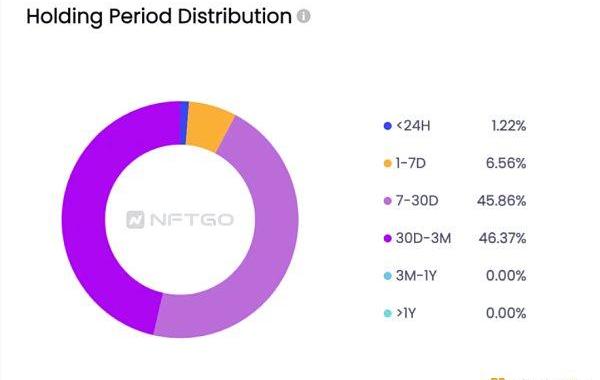The image size is (600, 380).
Task: Click the blue <24H legend dot
Action: (x=388, y=126)
